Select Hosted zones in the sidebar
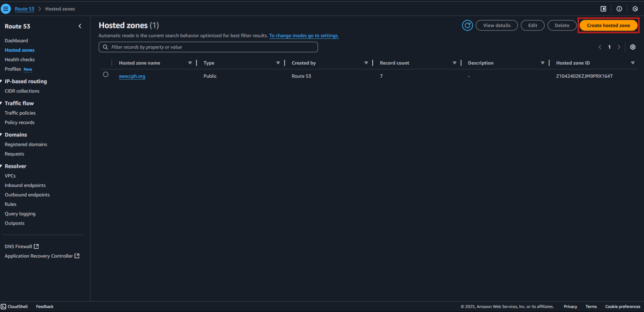The image size is (644, 312). click(19, 50)
